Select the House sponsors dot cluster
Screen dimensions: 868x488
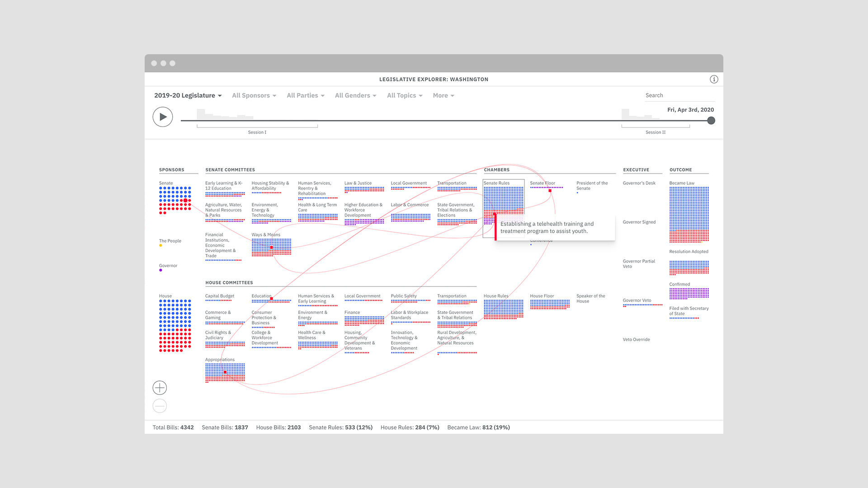(x=175, y=325)
